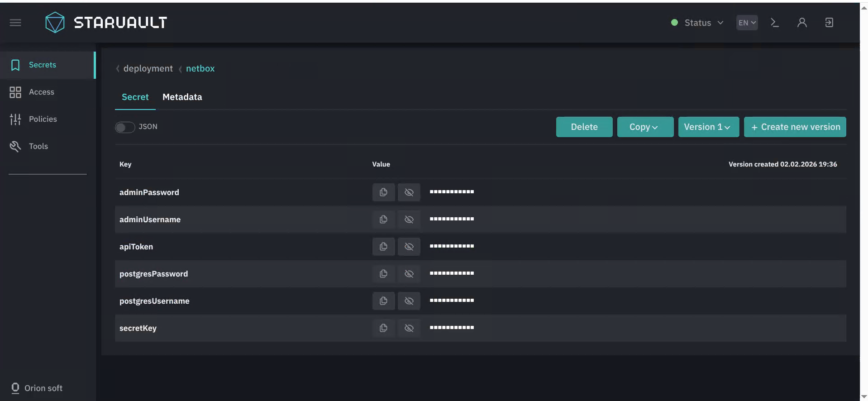Screen dimensions: 868x401
Task: Open the EN language selector
Action: [x=747, y=23]
